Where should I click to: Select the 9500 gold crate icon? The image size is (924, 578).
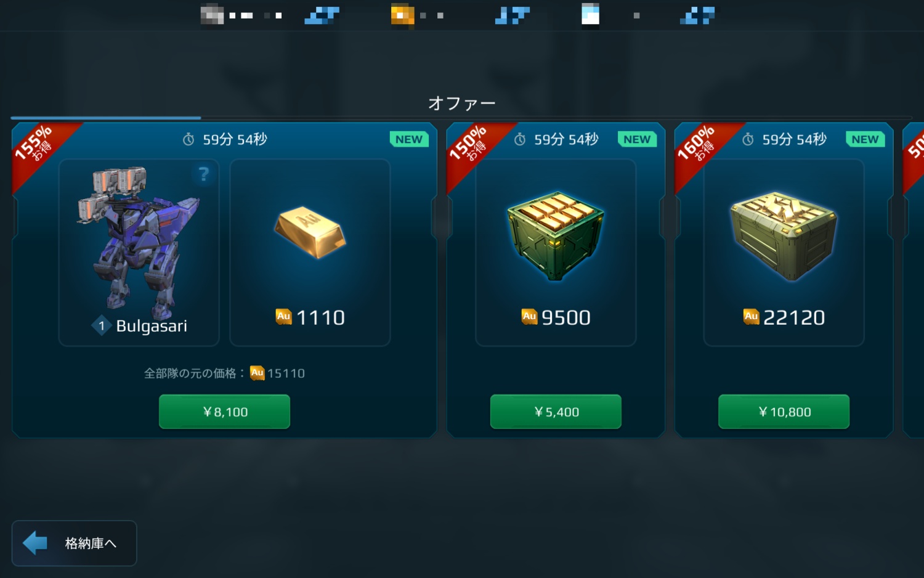point(556,236)
